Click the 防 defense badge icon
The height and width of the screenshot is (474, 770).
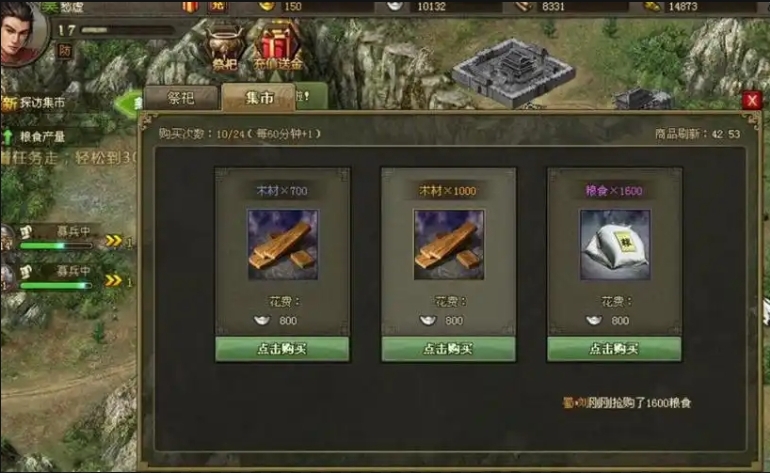click(x=64, y=51)
